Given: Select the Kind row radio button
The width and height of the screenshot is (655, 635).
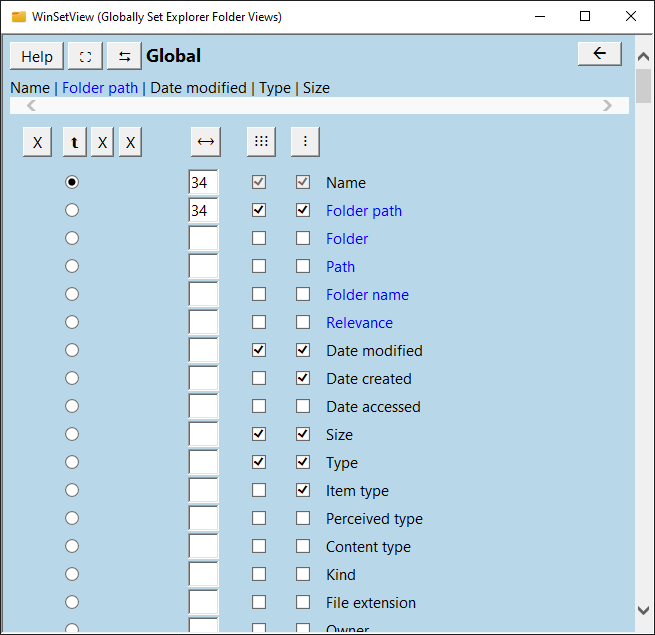Looking at the screenshot, I should pos(72,574).
